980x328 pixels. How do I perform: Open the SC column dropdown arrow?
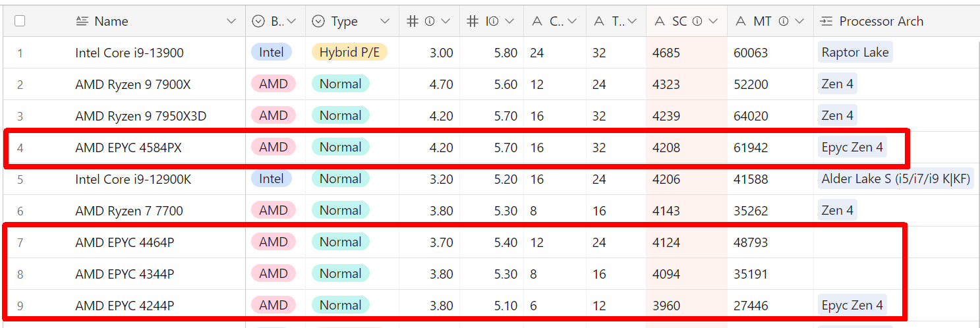coord(713,21)
